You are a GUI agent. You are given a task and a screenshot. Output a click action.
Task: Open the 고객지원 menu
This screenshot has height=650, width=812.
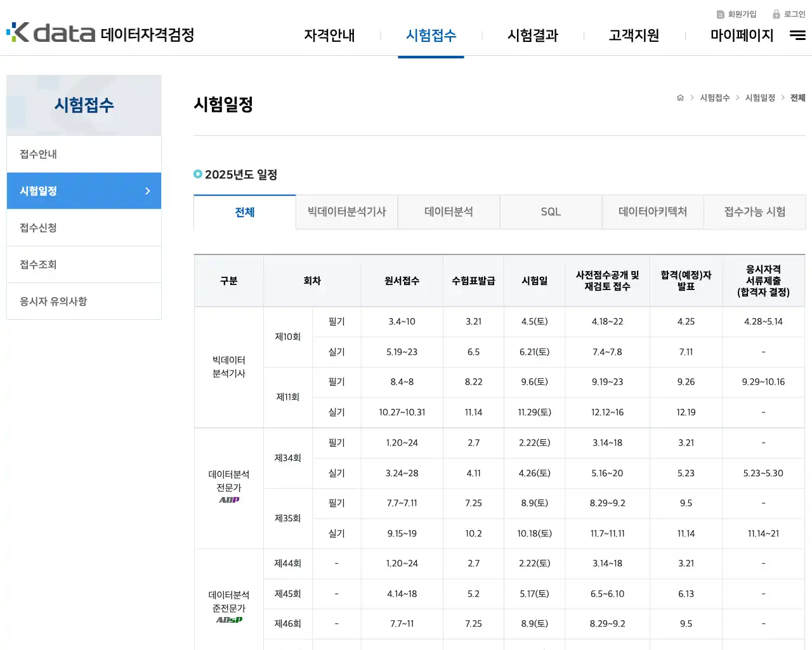tap(633, 36)
